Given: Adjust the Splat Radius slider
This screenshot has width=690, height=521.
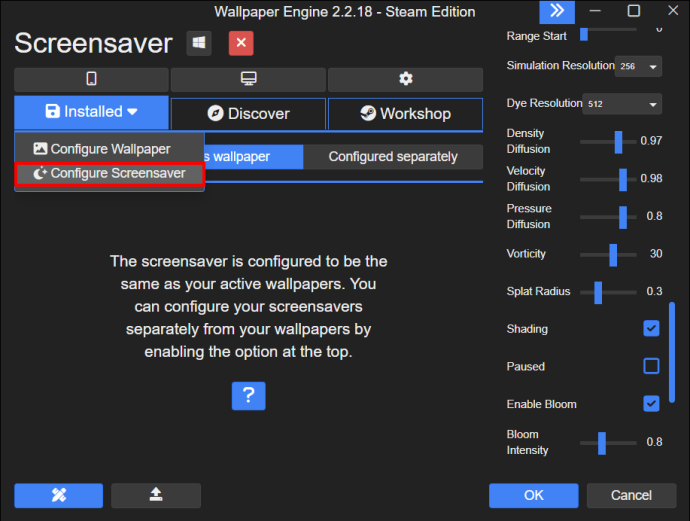Looking at the screenshot, I should click(x=608, y=292).
